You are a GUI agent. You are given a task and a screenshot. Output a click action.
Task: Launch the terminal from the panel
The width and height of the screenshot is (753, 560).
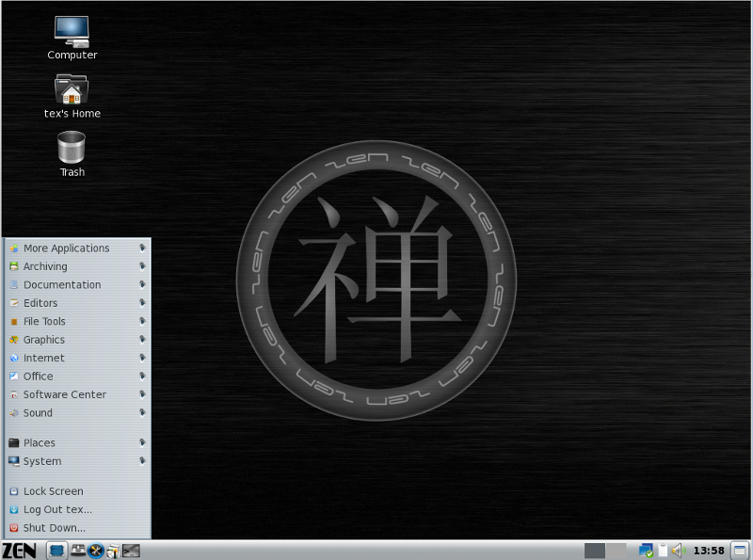pyautogui.click(x=131, y=551)
